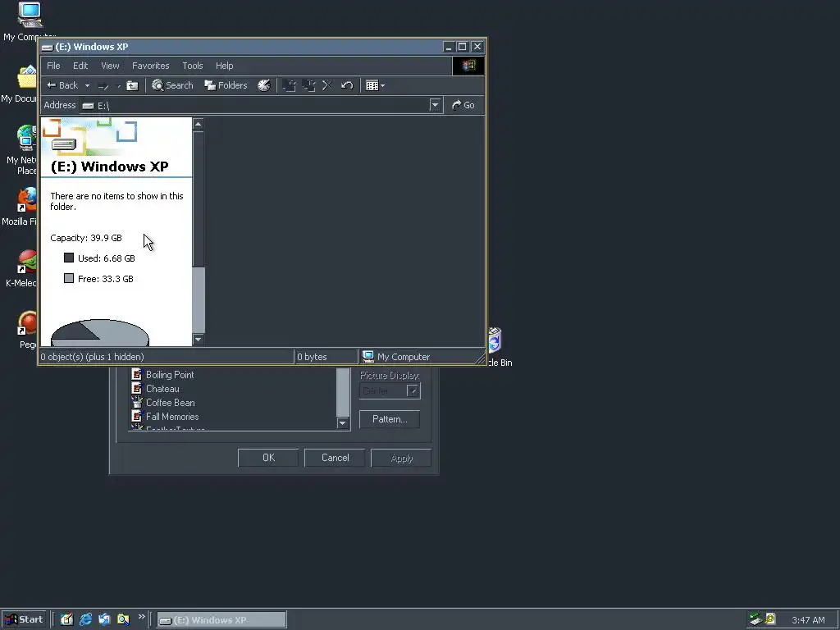840x630 pixels.
Task: Select the My Computer desktop icon
Action: coord(30,15)
